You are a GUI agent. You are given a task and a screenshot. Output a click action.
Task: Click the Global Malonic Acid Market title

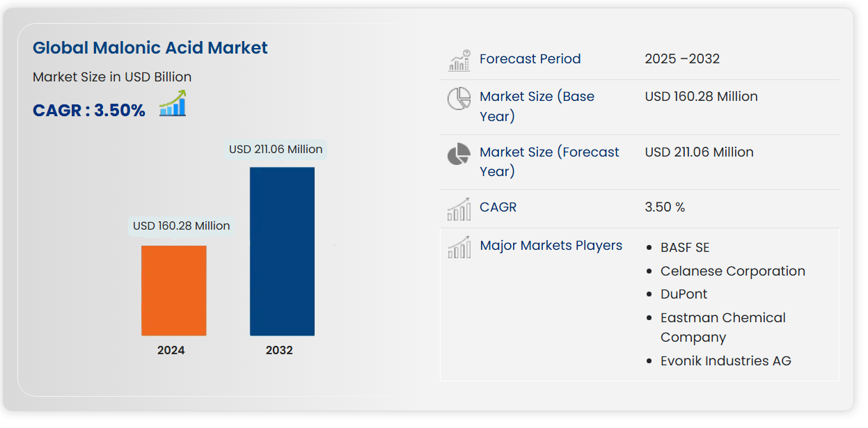[150, 47]
